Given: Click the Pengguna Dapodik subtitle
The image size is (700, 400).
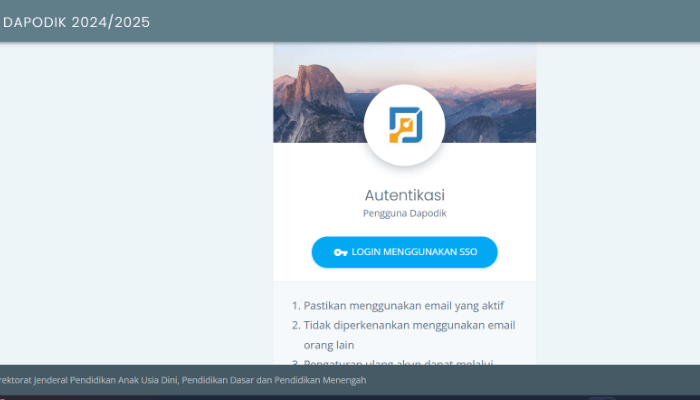Looking at the screenshot, I should click(x=404, y=213).
